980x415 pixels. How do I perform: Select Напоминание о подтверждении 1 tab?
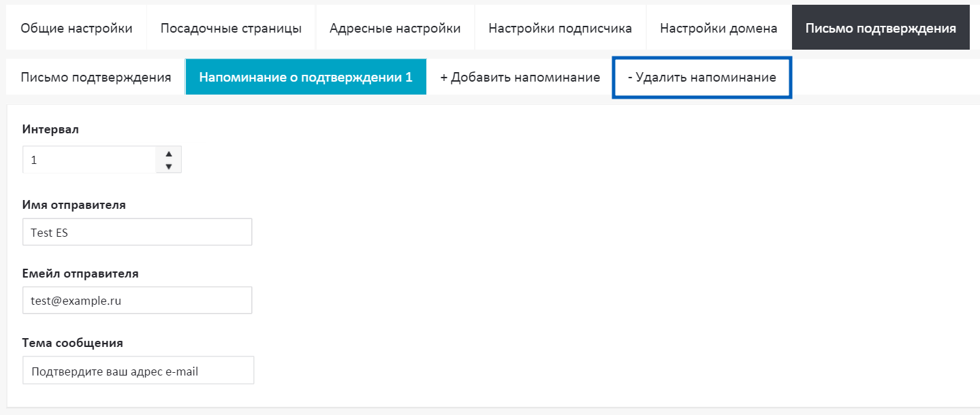(x=306, y=77)
